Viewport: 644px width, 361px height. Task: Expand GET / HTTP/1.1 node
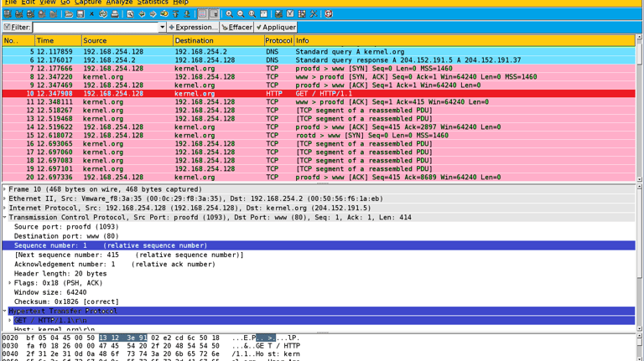point(10,321)
